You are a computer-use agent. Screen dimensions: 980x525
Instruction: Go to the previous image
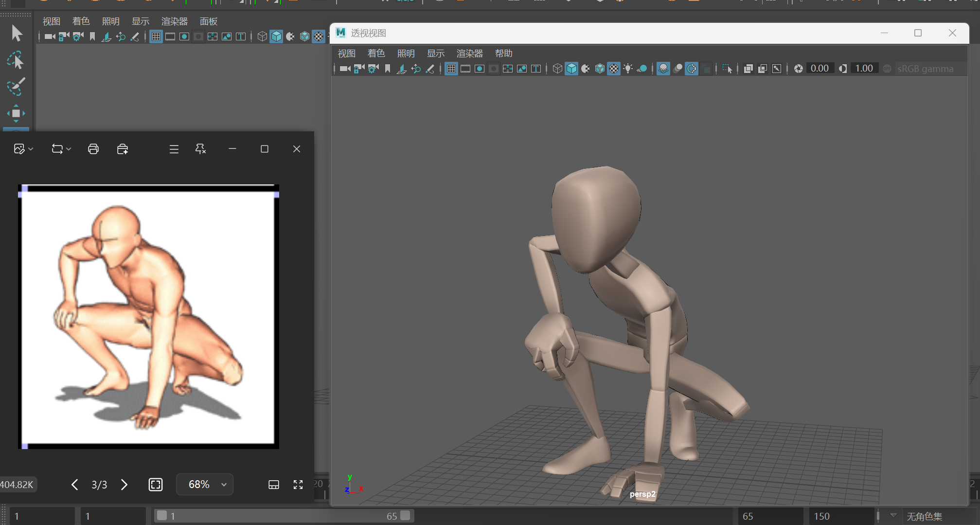(x=74, y=485)
